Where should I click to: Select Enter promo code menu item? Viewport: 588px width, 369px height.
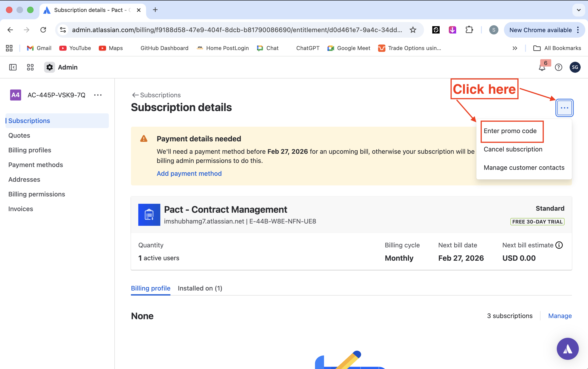[510, 131]
